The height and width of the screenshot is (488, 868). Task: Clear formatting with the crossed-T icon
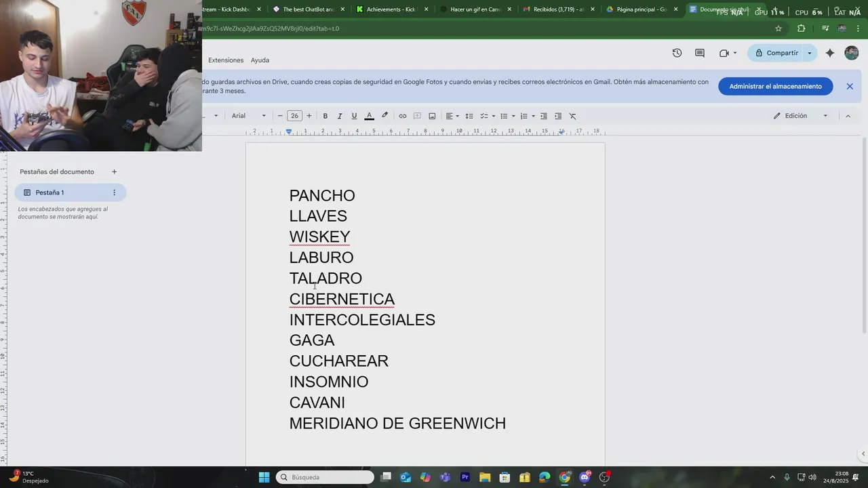pos(572,116)
